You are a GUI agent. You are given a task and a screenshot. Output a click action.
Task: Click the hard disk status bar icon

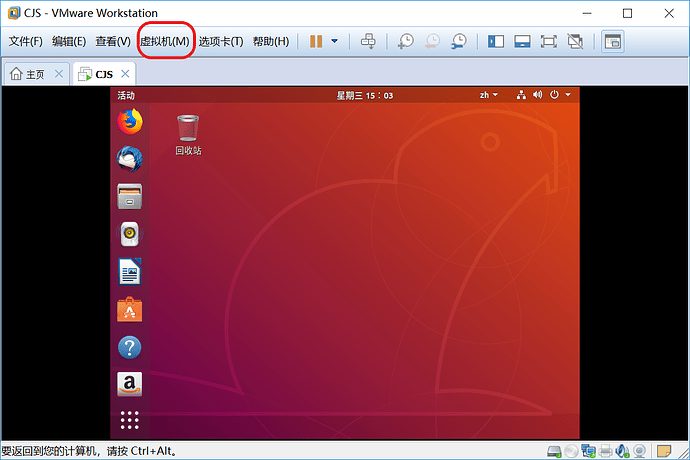pyautogui.click(x=554, y=451)
